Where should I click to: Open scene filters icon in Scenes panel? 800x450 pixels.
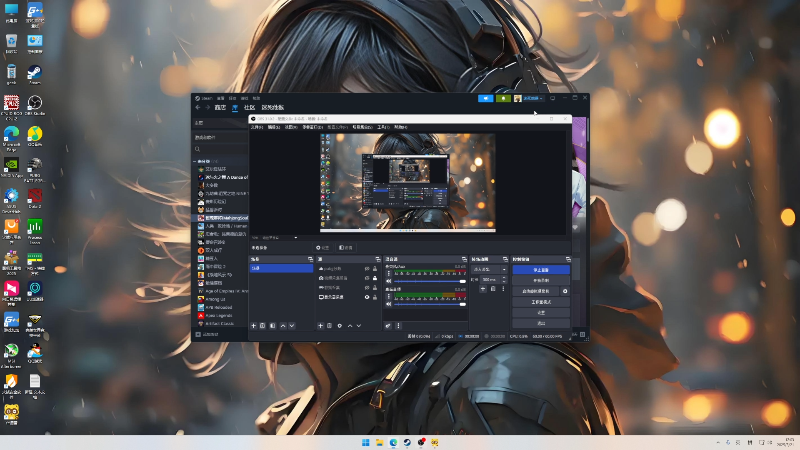(272, 326)
